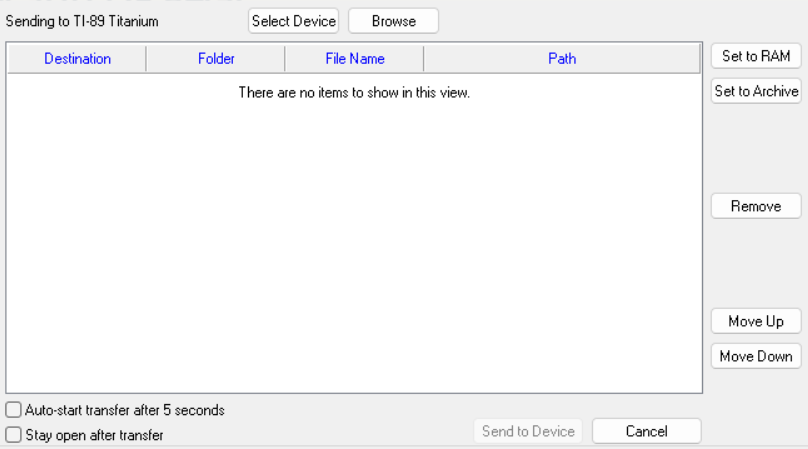
Task: Click the divider between Destination and Folder headers
Action: coord(146,59)
